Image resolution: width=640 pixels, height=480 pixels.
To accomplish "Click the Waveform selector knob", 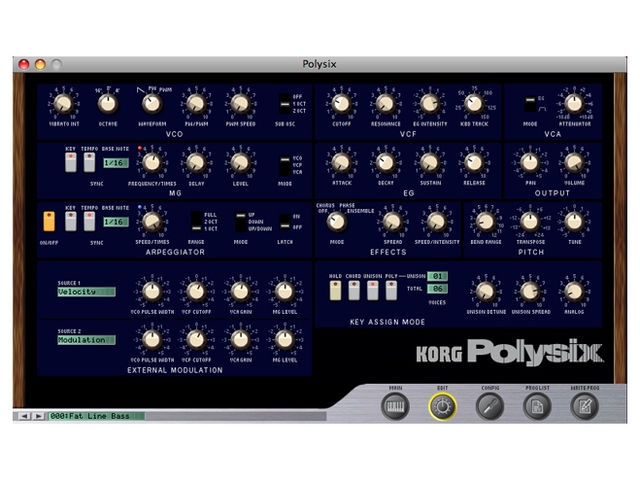I will point(152,104).
